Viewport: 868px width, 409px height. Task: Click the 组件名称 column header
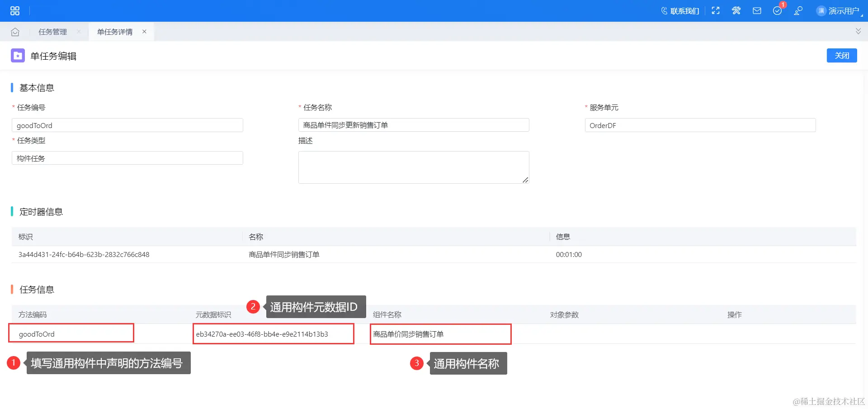tap(387, 314)
